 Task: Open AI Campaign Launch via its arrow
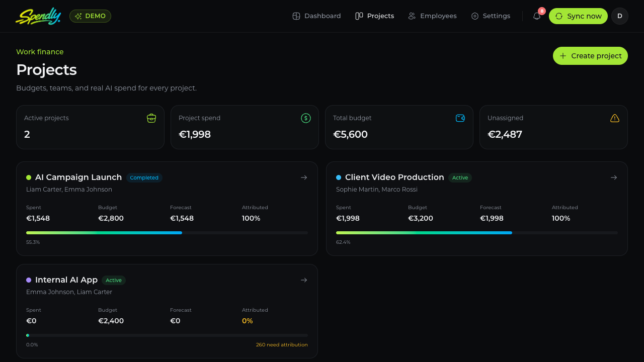(x=304, y=177)
